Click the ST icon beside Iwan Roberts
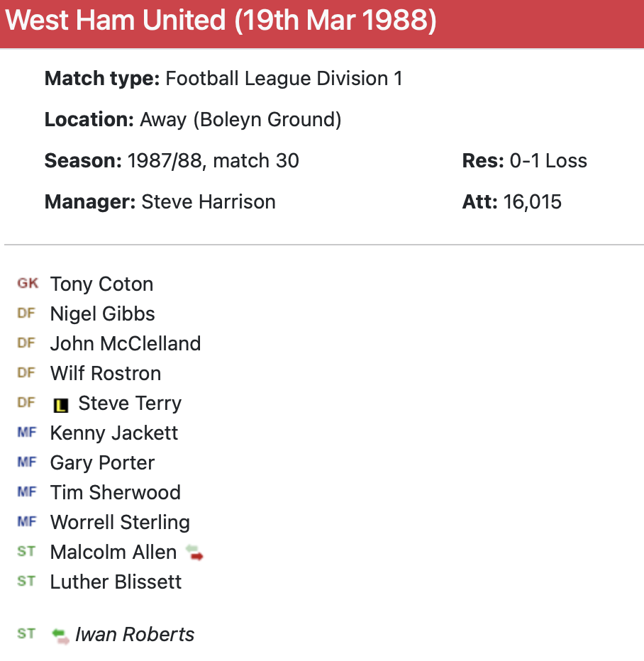 [26, 634]
